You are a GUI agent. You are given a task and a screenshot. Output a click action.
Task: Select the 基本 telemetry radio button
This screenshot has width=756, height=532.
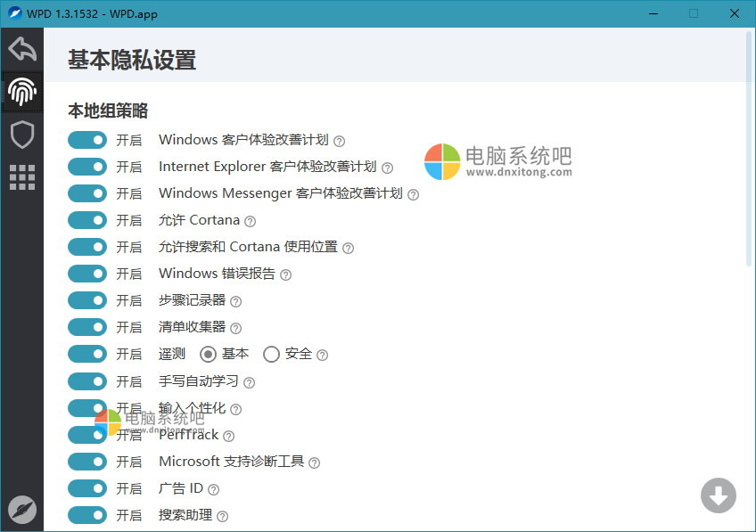(x=209, y=355)
